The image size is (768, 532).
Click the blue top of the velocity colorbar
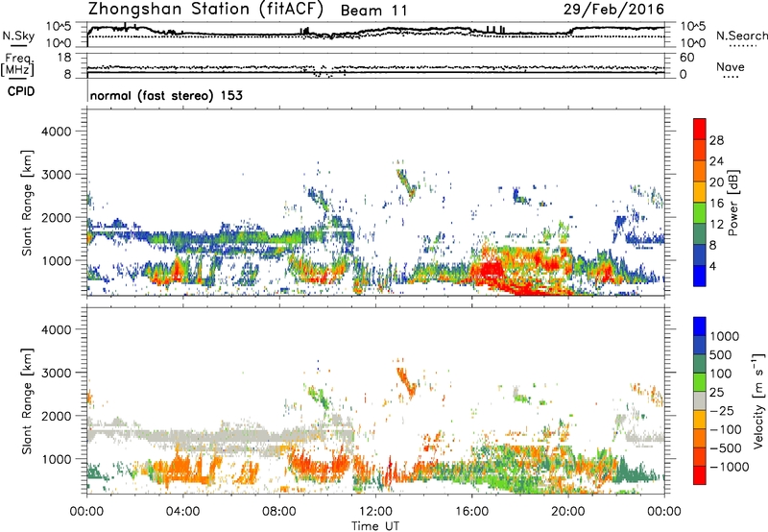click(x=700, y=326)
